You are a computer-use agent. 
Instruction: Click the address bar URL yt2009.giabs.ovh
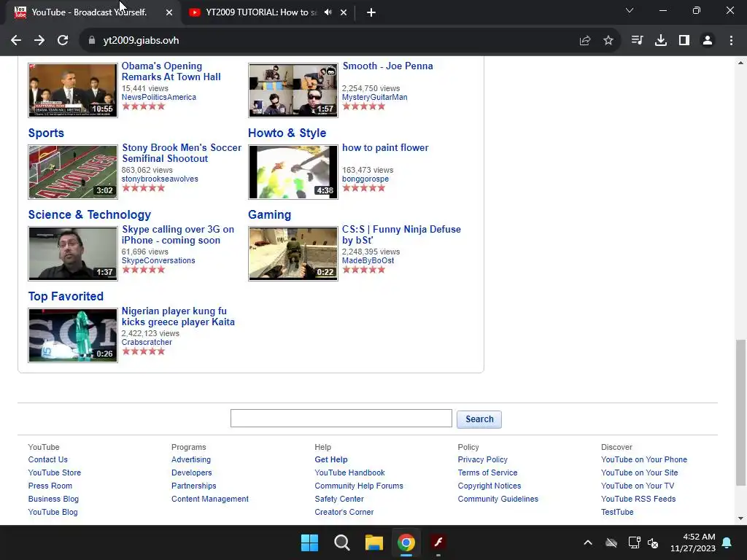coord(141,41)
